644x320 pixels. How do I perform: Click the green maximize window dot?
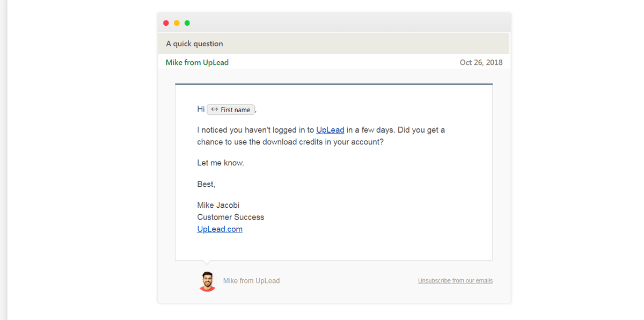187,23
